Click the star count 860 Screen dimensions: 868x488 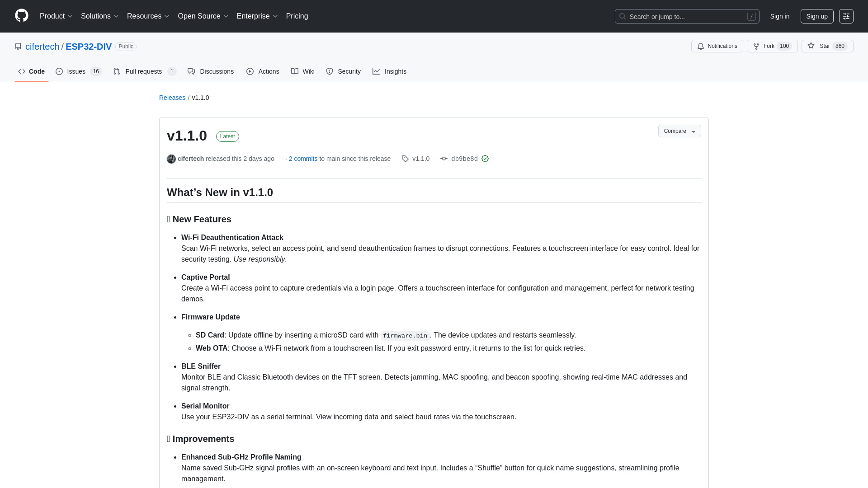[x=840, y=46]
